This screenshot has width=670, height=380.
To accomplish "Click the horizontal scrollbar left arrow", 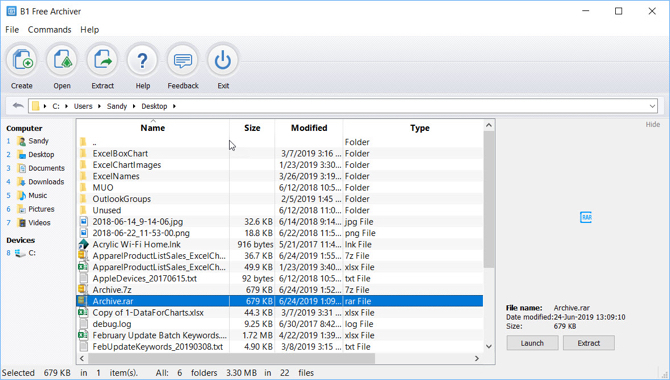I will click(82, 359).
